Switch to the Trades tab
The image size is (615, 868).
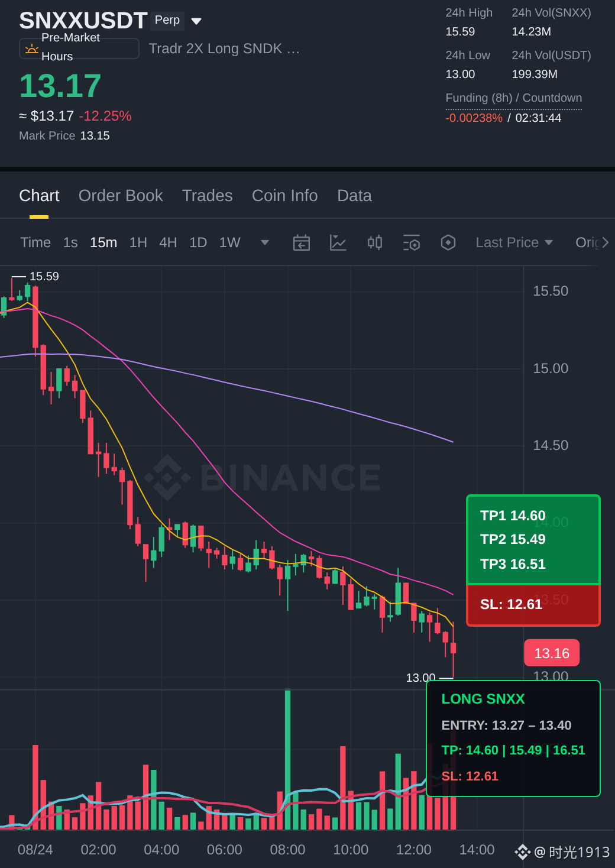pyautogui.click(x=208, y=196)
